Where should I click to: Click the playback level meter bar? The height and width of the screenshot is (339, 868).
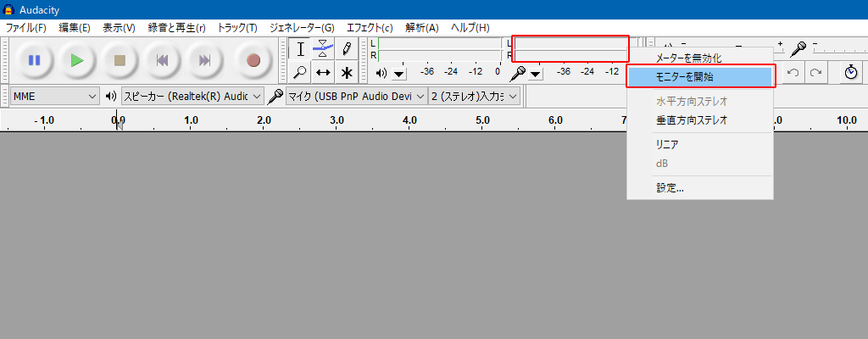(x=439, y=49)
